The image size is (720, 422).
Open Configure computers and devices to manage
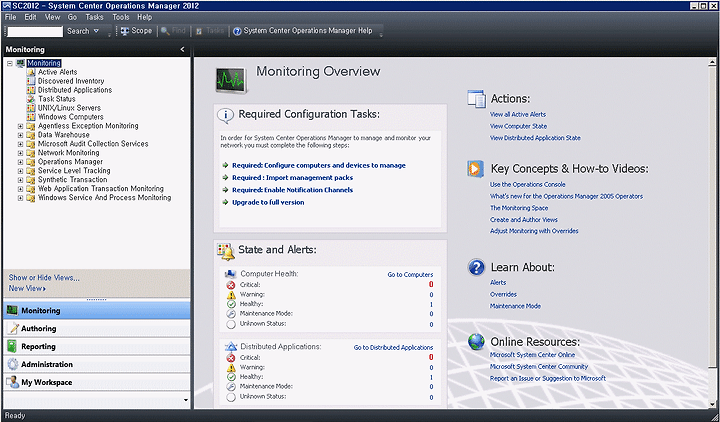319,165
